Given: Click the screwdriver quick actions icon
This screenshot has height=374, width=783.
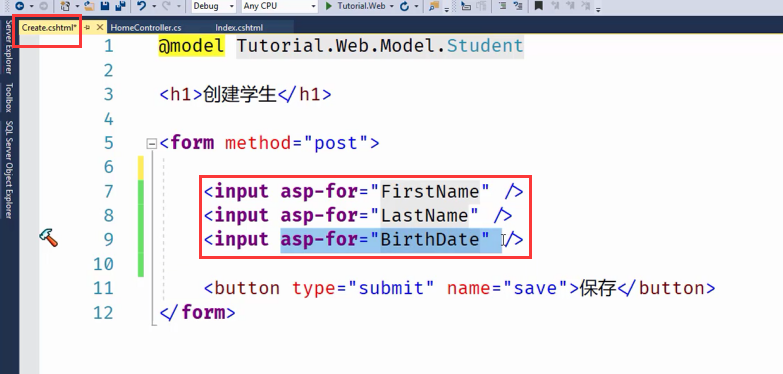Looking at the screenshot, I should pyautogui.click(x=48, y=238).
